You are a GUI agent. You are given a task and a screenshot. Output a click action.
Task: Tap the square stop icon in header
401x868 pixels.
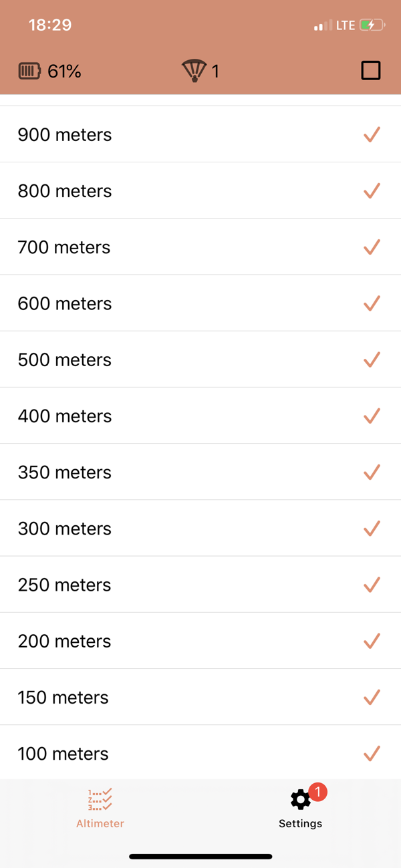pyautogui.click(x=370, y=70)
